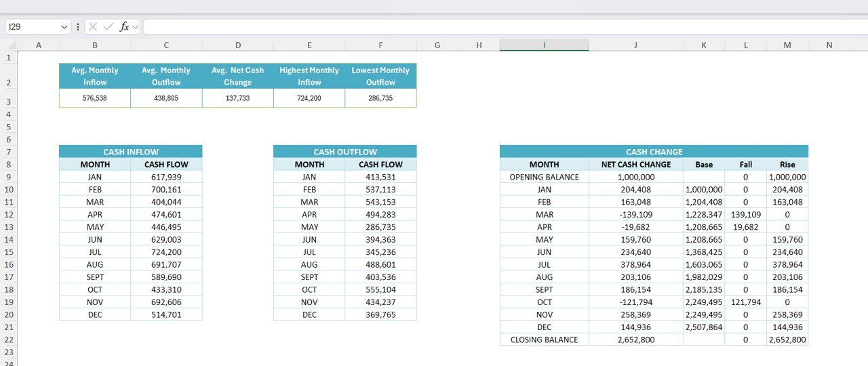The image size is (868, 366).
Task: Select MAR inflow value 404,044
Action: pyautogui.click(x=166, y=202)
